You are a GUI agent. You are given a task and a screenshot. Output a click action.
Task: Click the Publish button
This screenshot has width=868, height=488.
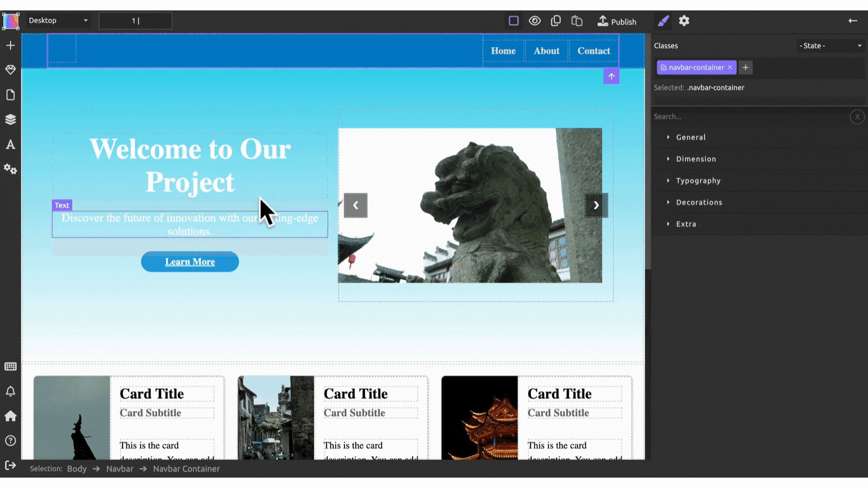pyautogui.click(x=617, y=21)
